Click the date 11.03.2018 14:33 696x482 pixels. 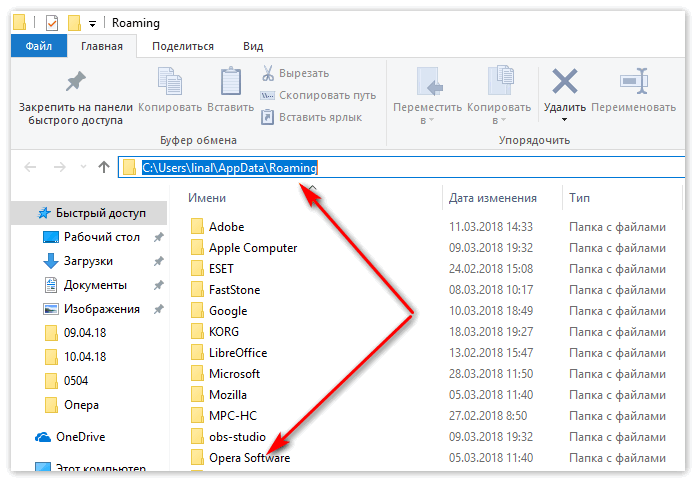[x=490, y=227]
